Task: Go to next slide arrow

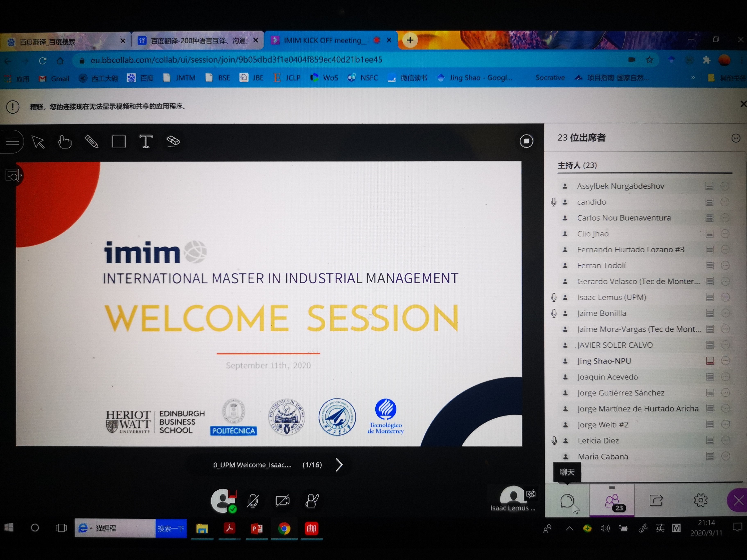Action: 339,465
